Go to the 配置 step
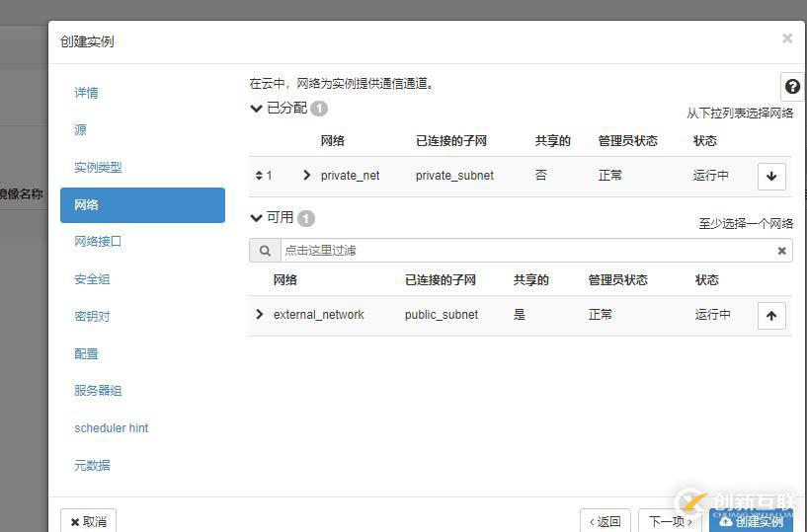Image resolution: width=807 pixels, height=532 pixels. pos(87,354)
